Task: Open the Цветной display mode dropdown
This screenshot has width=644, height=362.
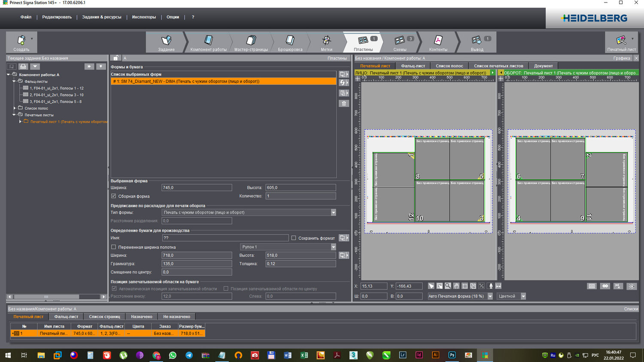Action: 523,296
